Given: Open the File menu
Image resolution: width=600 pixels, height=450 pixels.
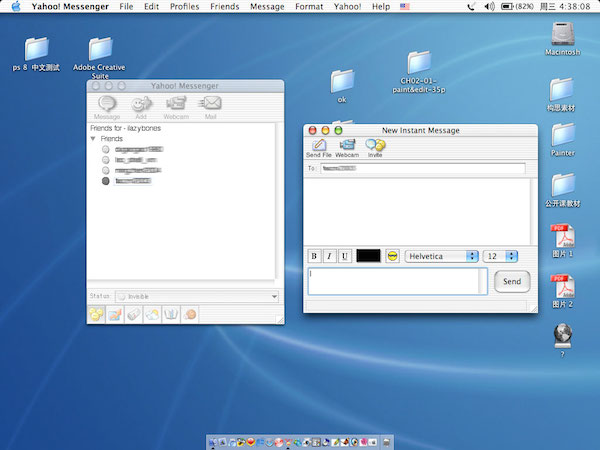Looking at the screenshot, I should [126, 7].
